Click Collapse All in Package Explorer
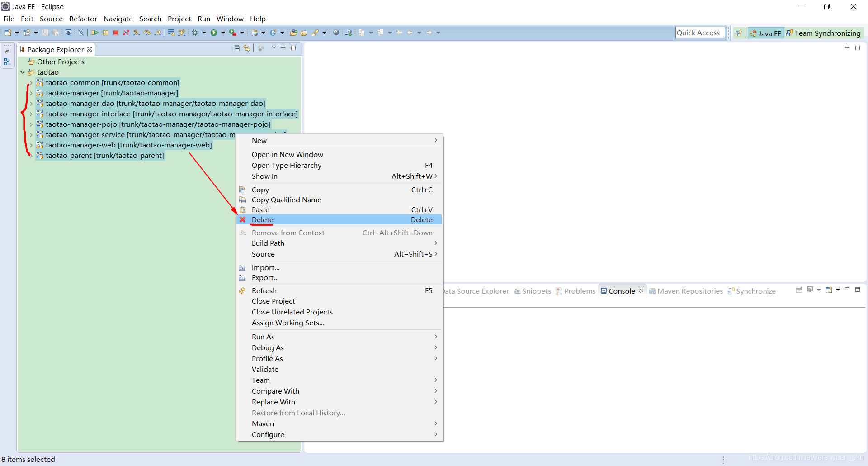 pos(236,48)
